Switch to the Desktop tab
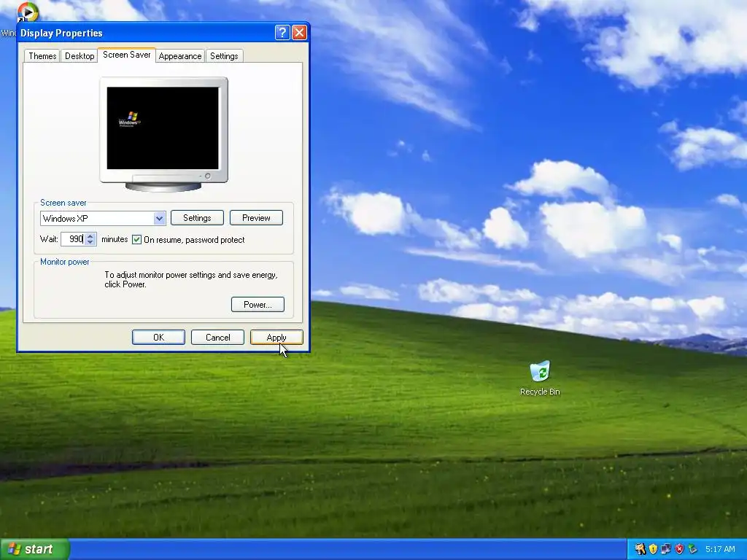This screenshot has width=747, height=560. pyautogui.click(x=80, y=55)
